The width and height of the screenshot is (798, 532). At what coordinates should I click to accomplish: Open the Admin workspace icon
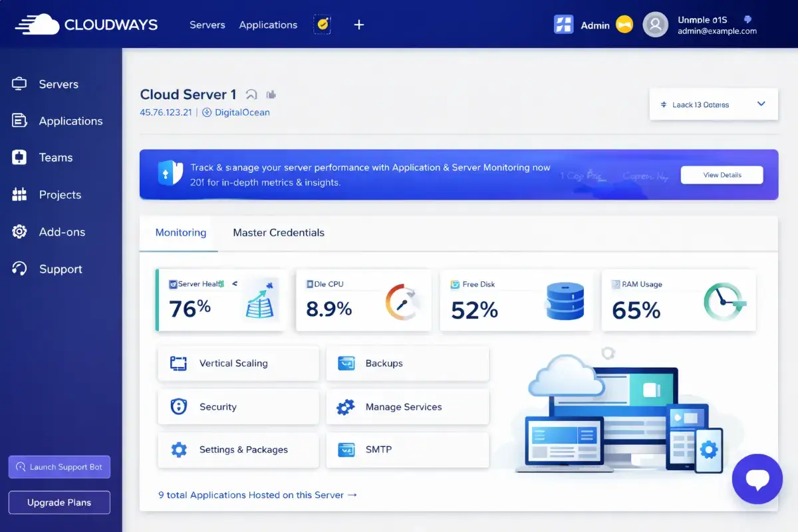(x=563, y=25)
